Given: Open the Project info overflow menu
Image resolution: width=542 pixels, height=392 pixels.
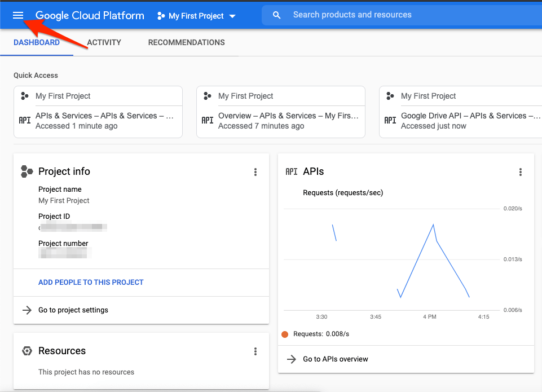Looking at the screenshot, I should tap(255, 172).
